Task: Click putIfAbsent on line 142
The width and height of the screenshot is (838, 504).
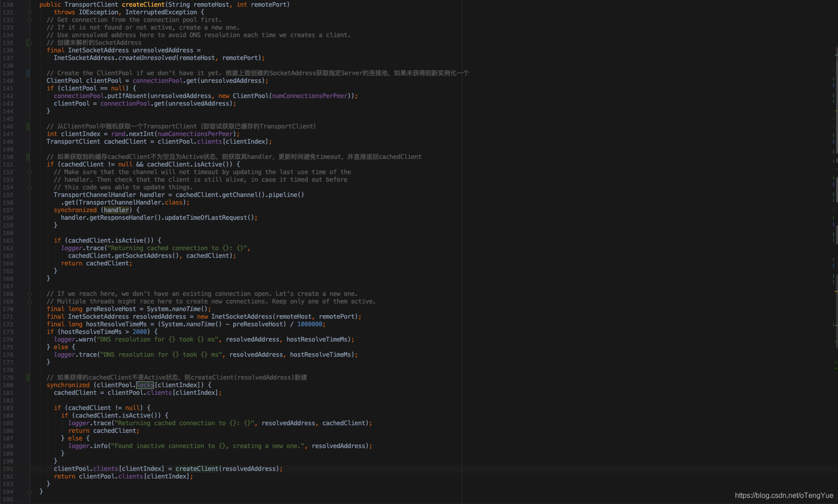Action: [127, 96]
